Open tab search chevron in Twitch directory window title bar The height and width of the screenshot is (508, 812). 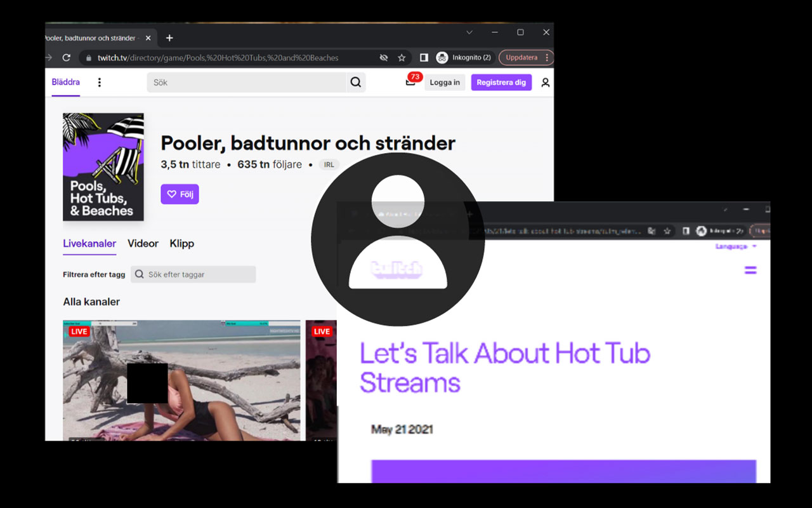tap(469, 32)
